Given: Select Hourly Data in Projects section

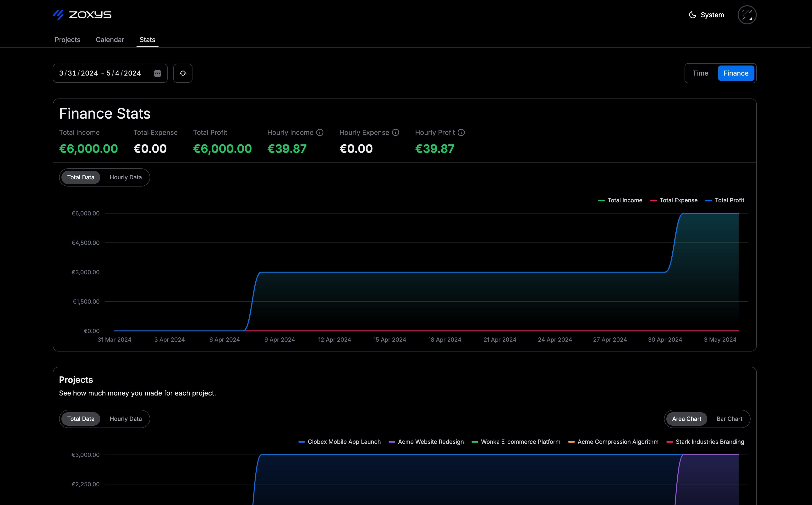Looking at the screenshot, I should (x=126, y=419).
